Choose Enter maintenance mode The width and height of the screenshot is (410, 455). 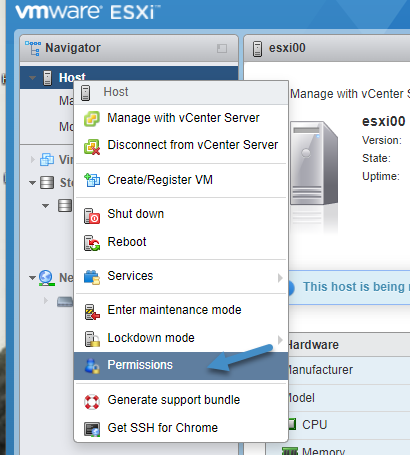tap(181, 310)
